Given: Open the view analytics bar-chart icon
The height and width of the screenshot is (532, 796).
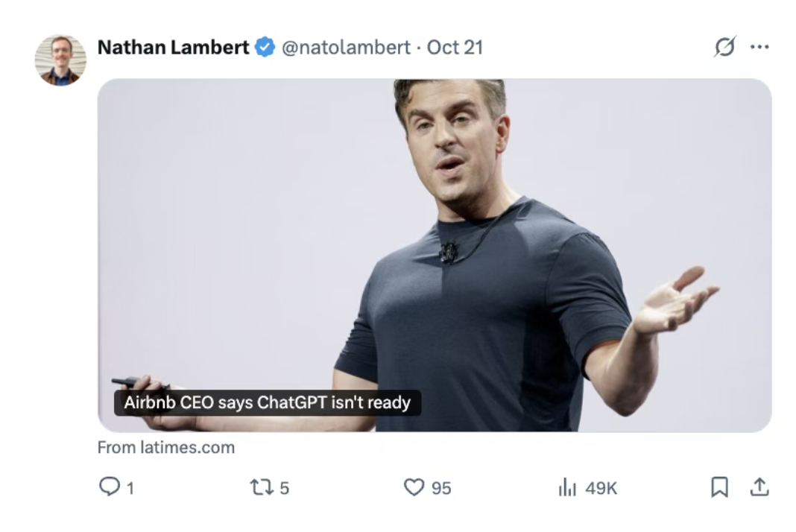Looking at the screenshot, I should pyautogui.click(x=567, y=488).
